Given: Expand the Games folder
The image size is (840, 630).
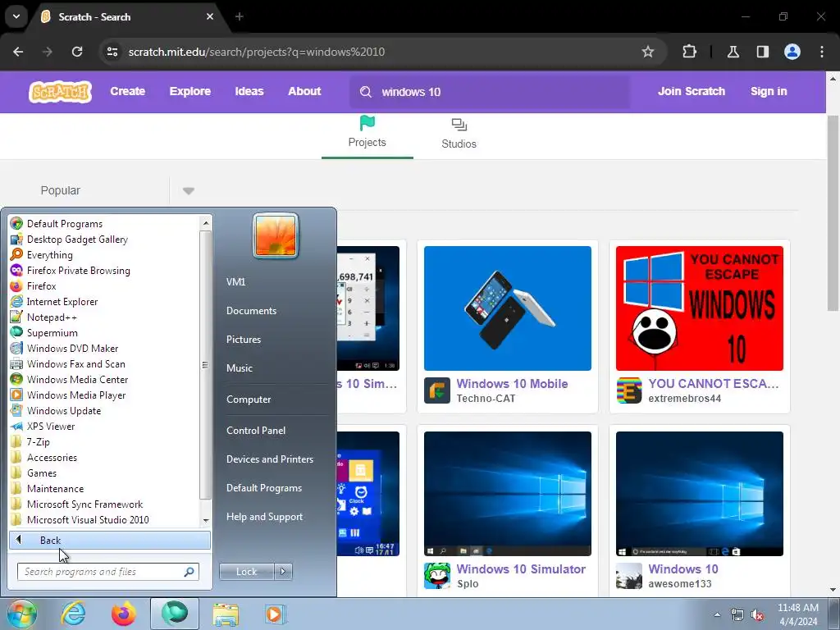Looking at the screenshot, I should click(42, 473).
